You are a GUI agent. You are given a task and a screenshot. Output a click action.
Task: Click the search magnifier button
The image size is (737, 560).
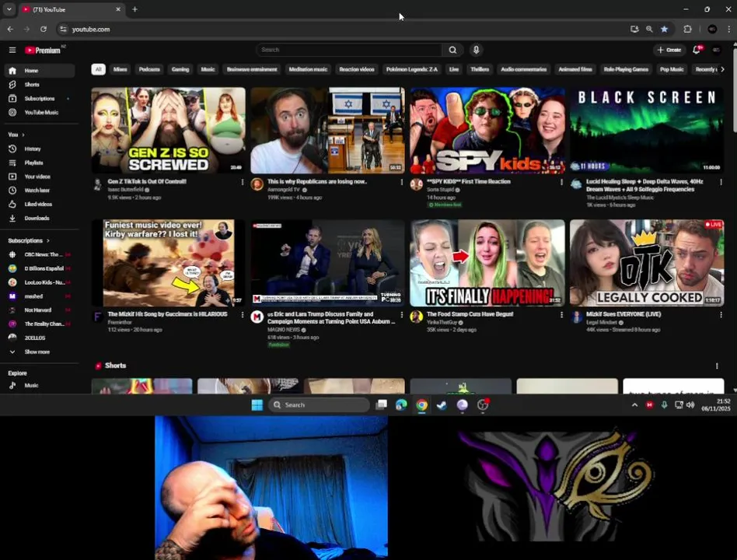[452, 50]
